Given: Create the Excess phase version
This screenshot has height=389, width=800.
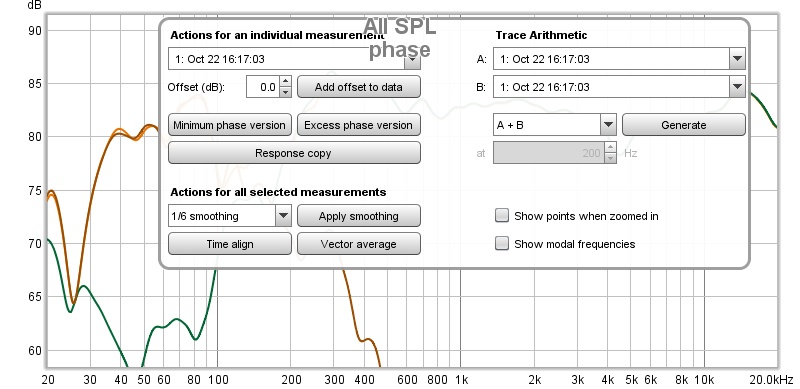Looking at the screenshot, I should coord(359,125).
